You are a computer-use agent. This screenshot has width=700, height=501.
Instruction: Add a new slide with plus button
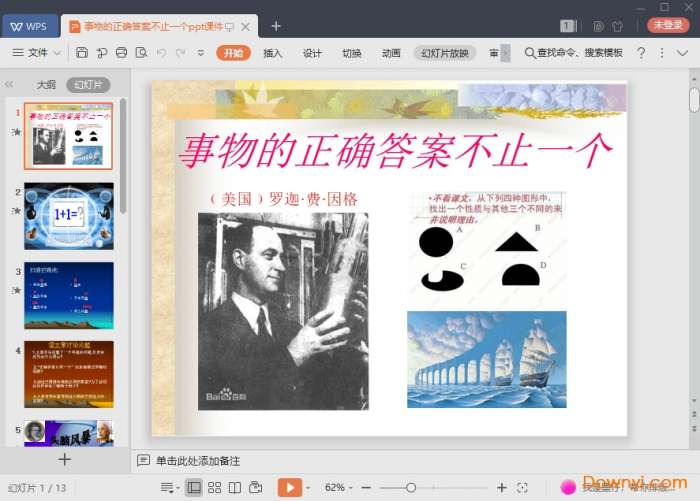point(65,459)
